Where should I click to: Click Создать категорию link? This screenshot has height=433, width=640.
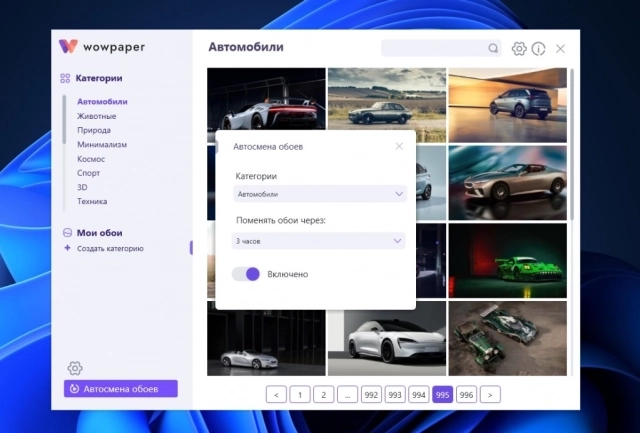110,248
